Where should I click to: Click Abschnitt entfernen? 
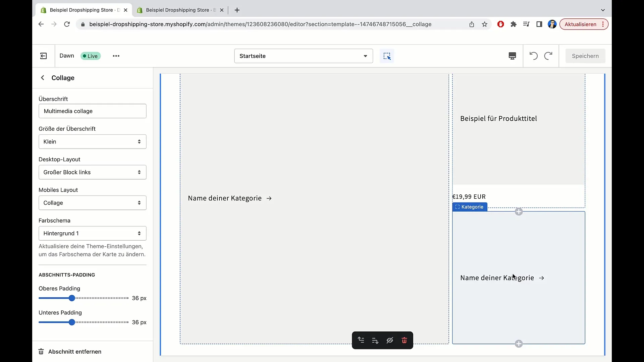[x=74, y=352]
